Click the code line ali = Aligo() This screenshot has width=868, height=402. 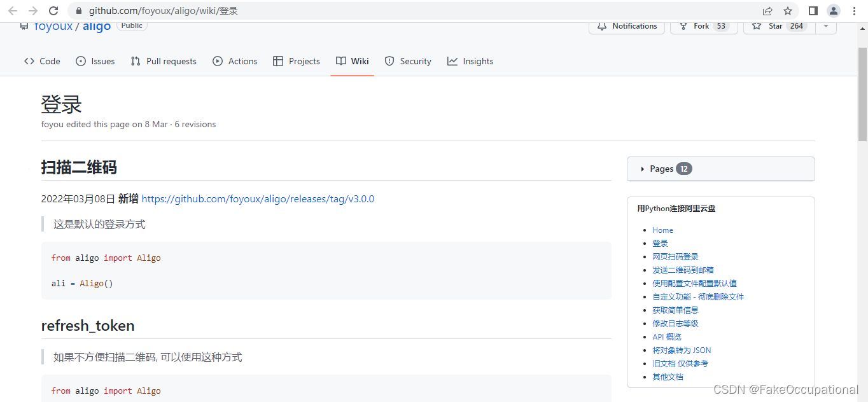[x=82, y=283]
